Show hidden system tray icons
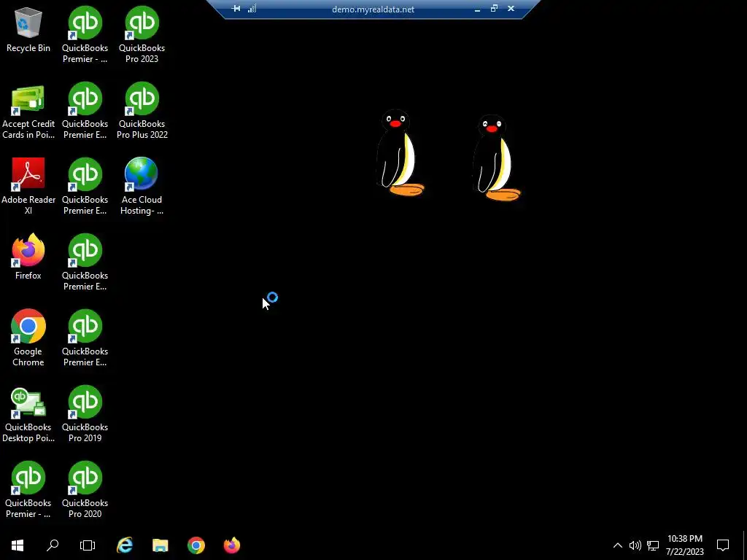The width and height of the screenshot is (747, 560). click(x=617, y=545)
